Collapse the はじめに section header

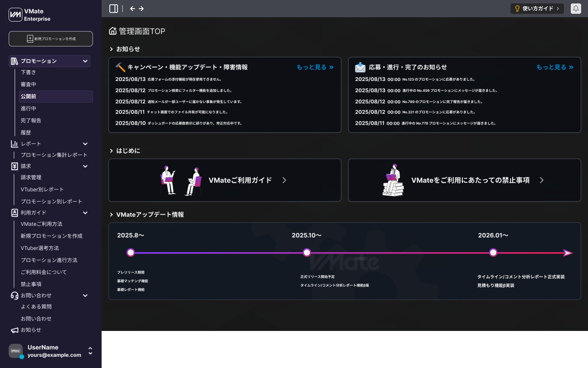click(125, 151)
